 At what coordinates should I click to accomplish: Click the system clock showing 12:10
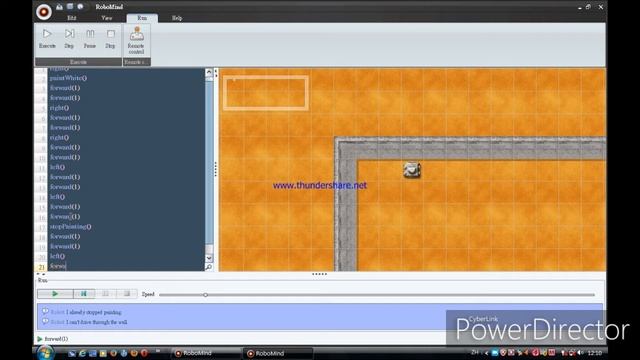coord(595,353)
